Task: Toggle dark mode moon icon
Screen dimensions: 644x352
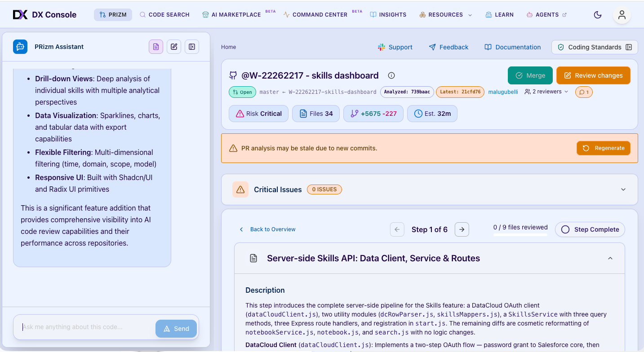Action: point(598,15)
